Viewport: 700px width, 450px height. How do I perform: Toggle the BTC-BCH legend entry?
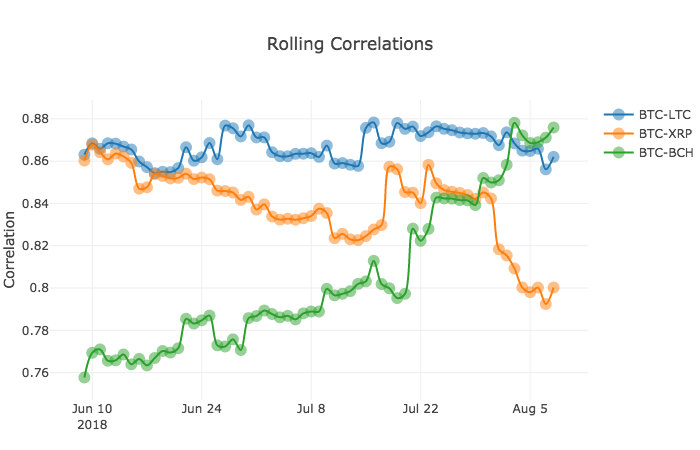(x=649, y=153)
